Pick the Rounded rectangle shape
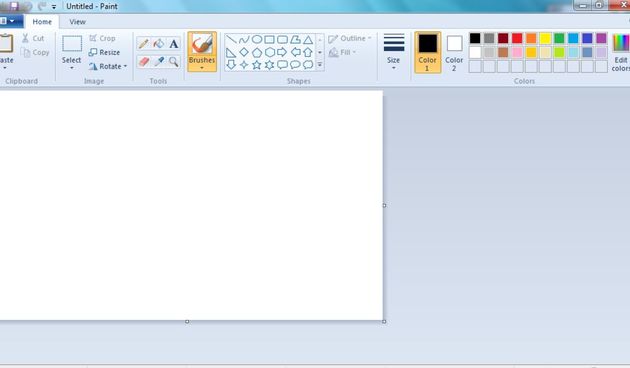630x368 pixels. click(282, 39)
